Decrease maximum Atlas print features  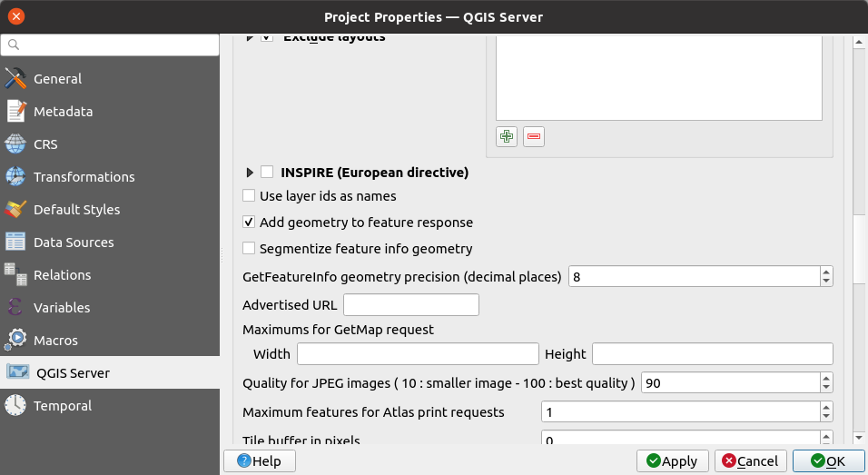pos(826,417)
